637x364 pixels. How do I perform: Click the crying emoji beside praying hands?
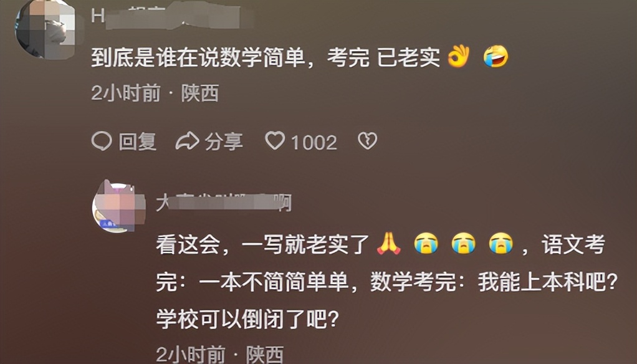tap(426, 244)
